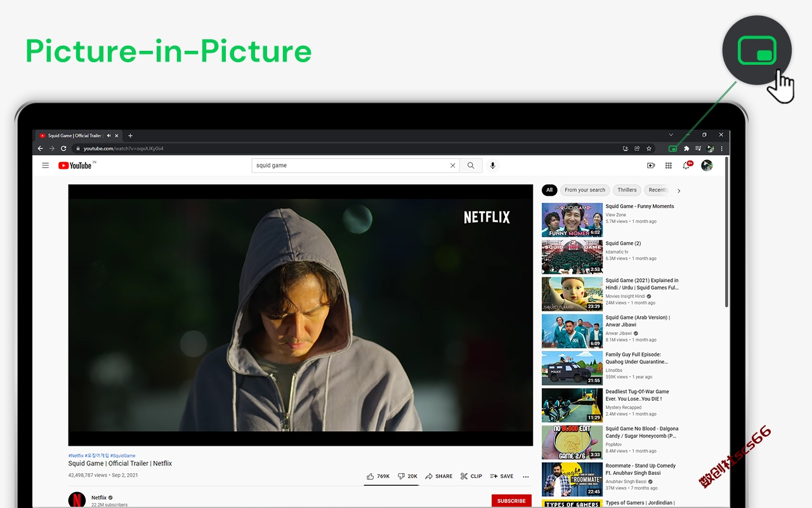Click the YouTube logo
Image resolution: width=812 pixels, height=508 pixels.
(76, 166)
